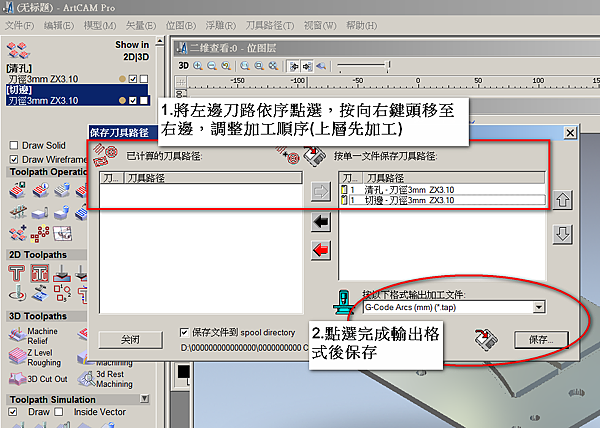Viewport: 600px width, 428px height.
Task: Click the tan color dot of 清孔 toolpath
Action: [x=122, y=79]
